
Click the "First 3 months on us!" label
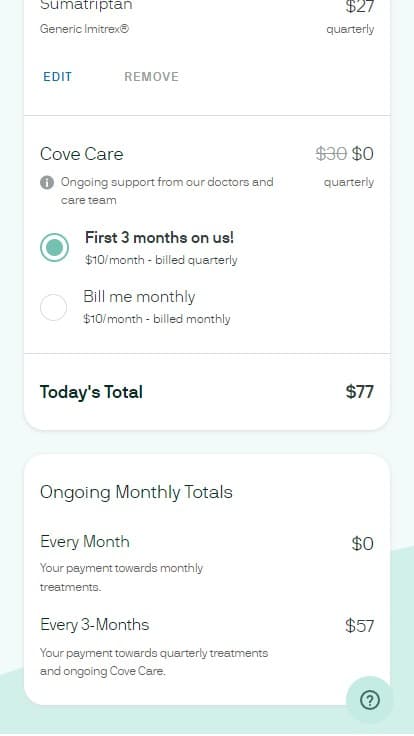[159, 238]
